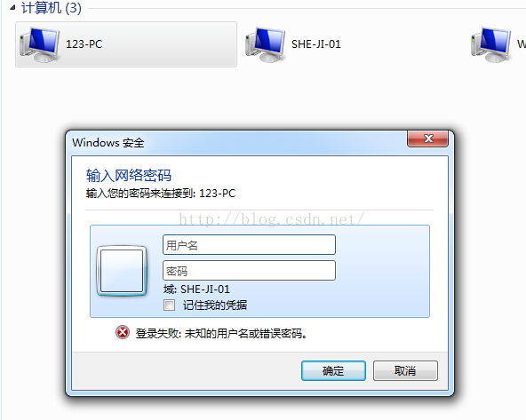Confirm with the 确定 button
The image size is (526, 420).
pos(333,371)
